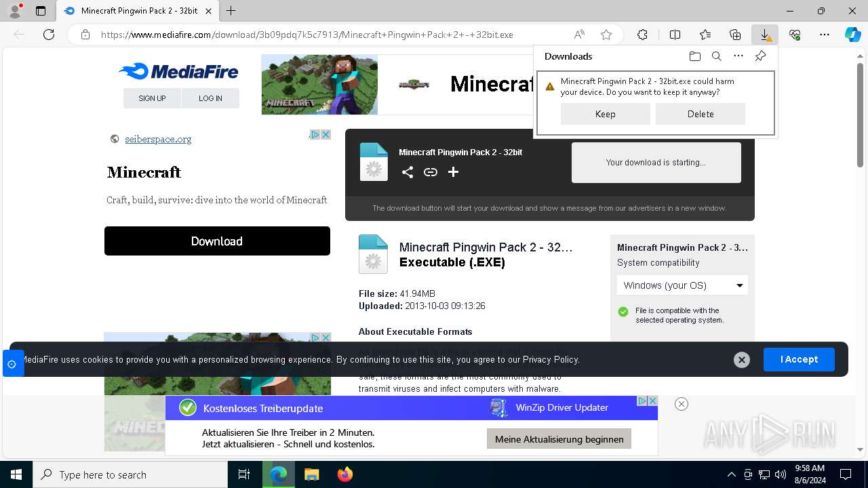The image size is (868, 488).
Task: Open the Favorites list
Action: (705, 35)
